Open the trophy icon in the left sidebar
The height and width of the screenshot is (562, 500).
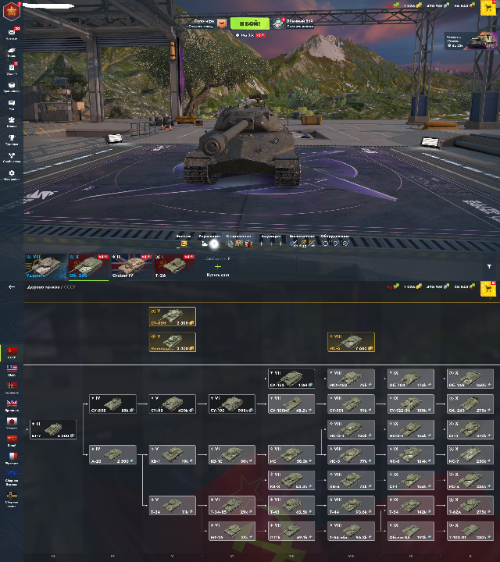pyautogui.click(x=11, y=139)
